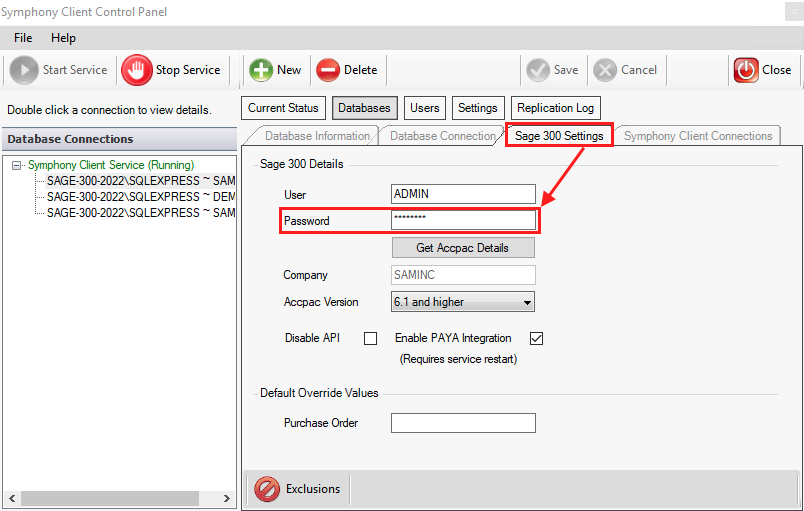
Task: Enable the Disable API checkbox
Action: click(x=370, y=338)
